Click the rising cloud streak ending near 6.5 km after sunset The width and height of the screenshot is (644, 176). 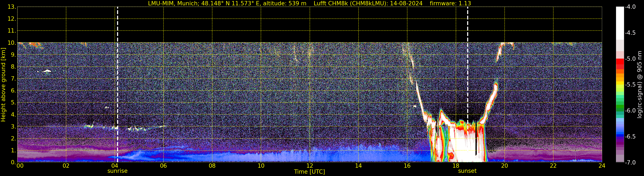[x=490, y=101]
